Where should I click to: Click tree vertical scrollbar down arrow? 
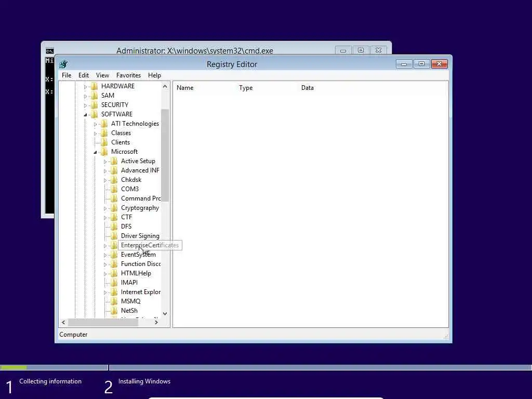coord(165,314)
